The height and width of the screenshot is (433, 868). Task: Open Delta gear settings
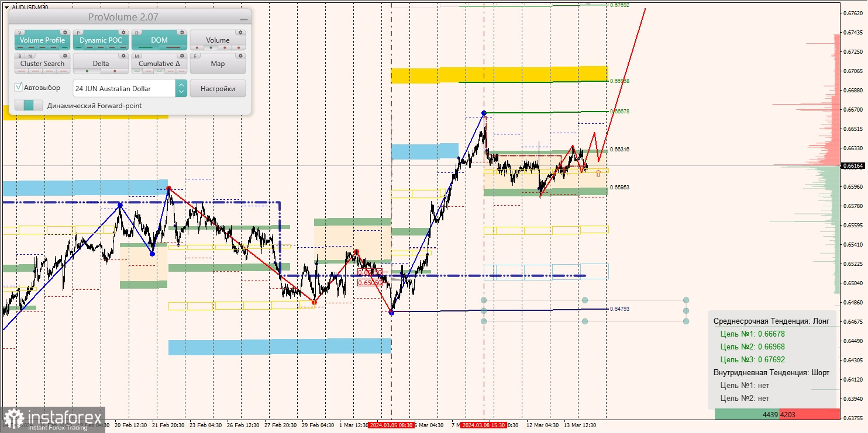coord(123,56)
